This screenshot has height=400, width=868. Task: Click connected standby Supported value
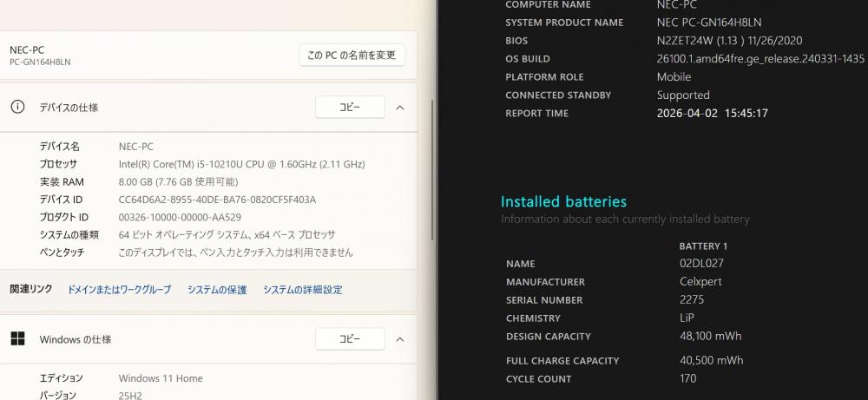pyautogui.click(x=683, y=95)
